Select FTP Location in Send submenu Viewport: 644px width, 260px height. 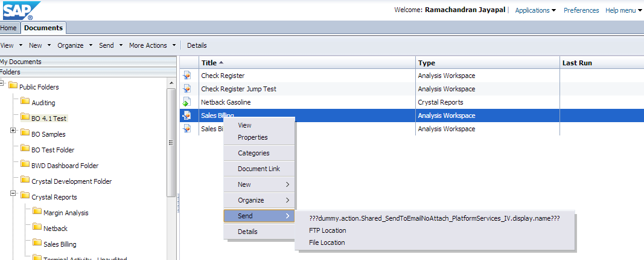pos(327,230)
